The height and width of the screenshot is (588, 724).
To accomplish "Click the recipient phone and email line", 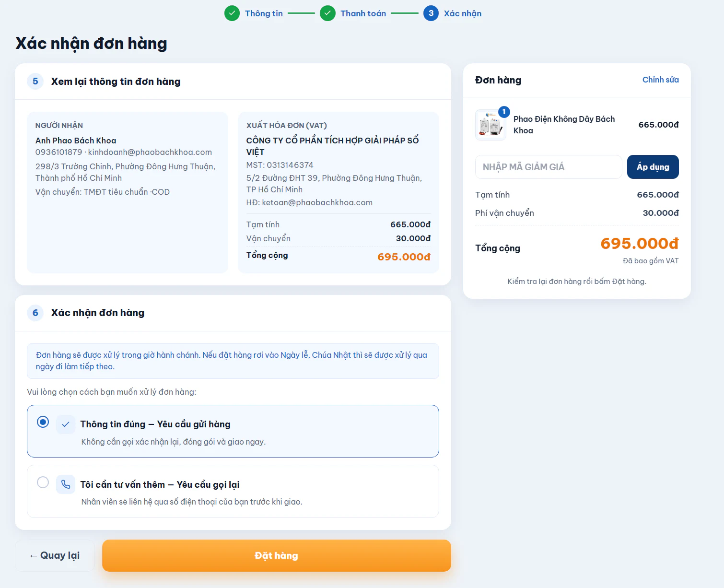I will click(x=124, y=152).
